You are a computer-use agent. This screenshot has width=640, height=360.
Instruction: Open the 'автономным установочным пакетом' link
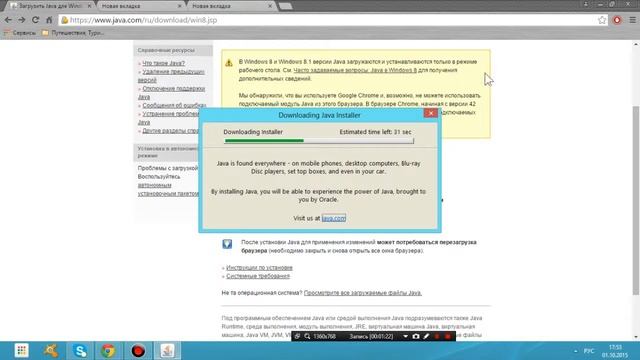tap(168, 189)
